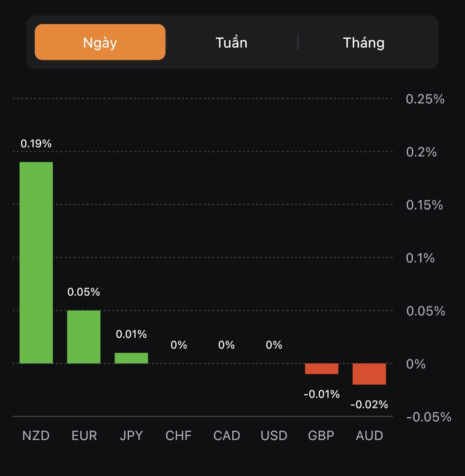Screen dimensions: 465x476
Task: Tap the GBP currency label
Action: [x=321, y=435]
